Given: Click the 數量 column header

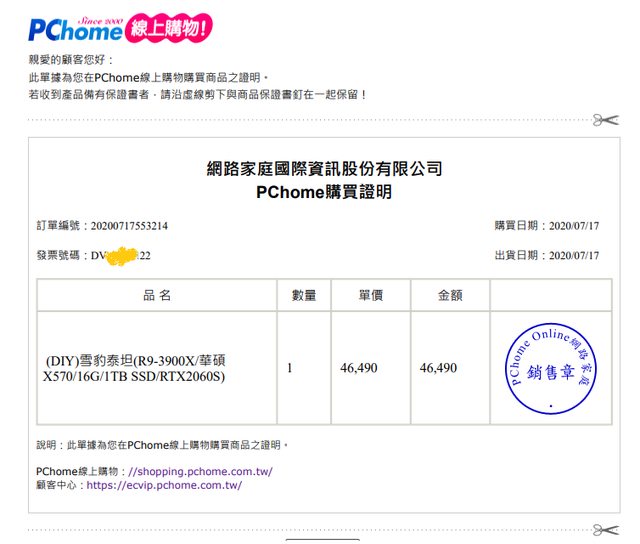Looking at the screenshot, I should point(304,296).
